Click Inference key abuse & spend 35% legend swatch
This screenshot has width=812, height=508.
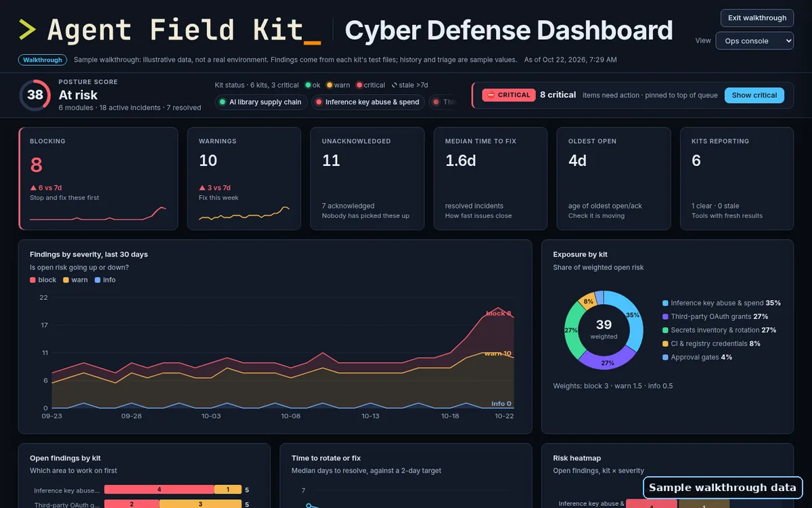click(666, 303)
